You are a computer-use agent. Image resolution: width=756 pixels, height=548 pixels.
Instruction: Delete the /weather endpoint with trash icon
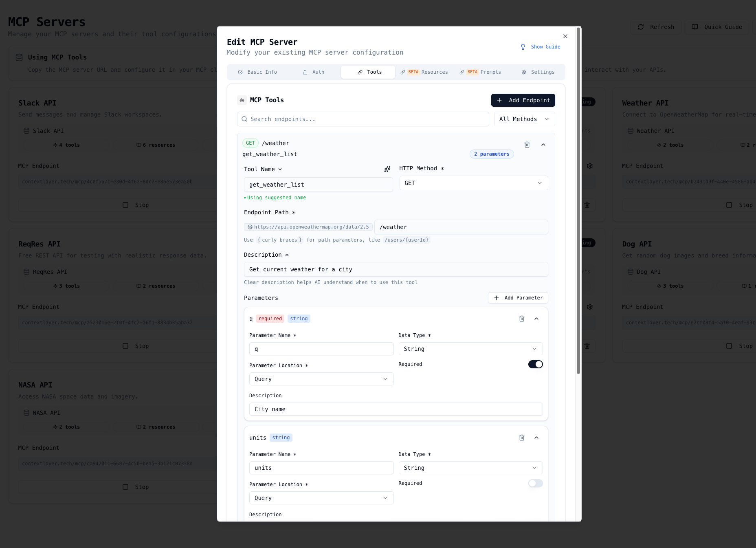click(x=527, y=145)
